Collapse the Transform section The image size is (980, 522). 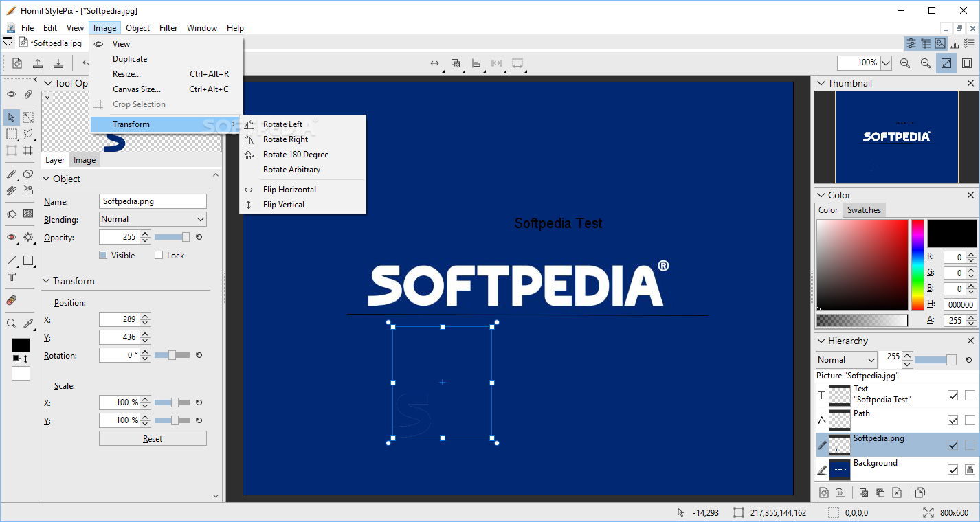[x=47, y=281]
